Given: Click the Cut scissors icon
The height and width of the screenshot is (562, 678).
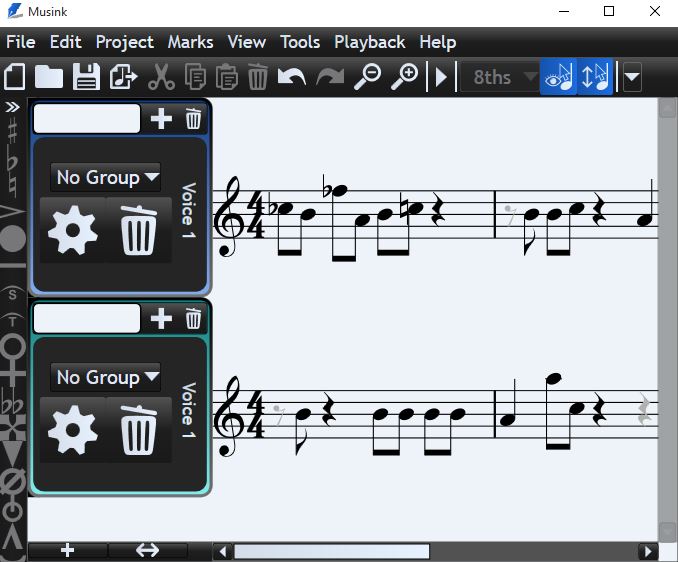Looking at the screenshot, I should pos(161,77).
